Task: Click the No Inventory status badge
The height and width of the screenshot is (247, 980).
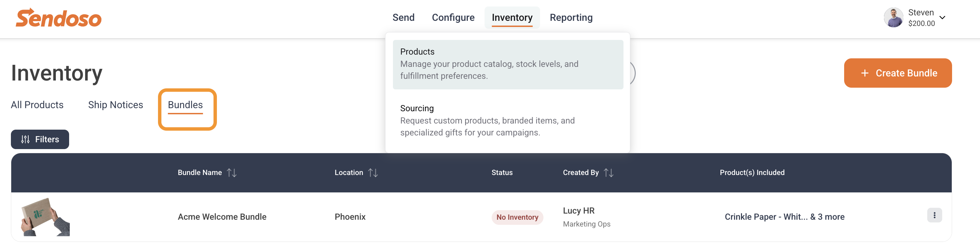Action: pos(517,217)
